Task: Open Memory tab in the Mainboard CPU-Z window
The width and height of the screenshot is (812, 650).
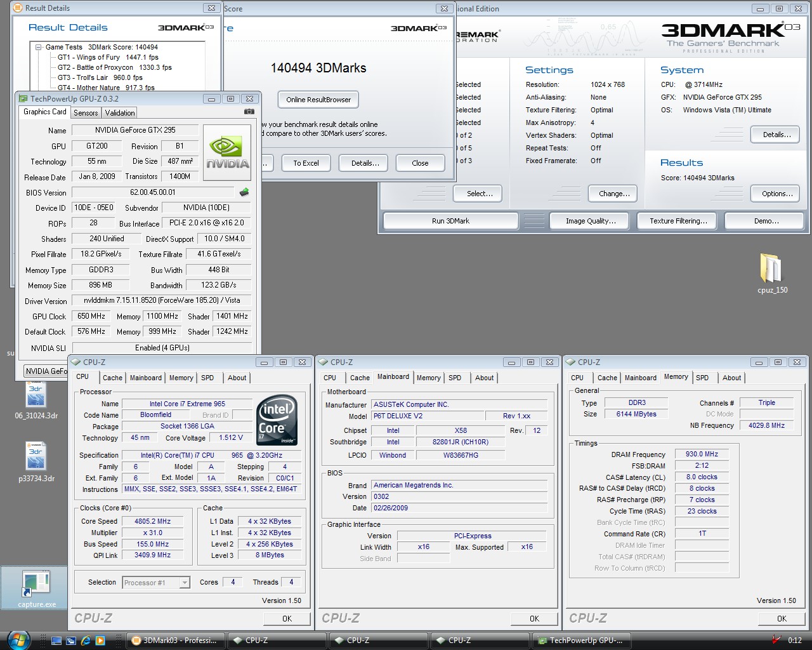Action: pyautogui.click(x=429, y=378)
